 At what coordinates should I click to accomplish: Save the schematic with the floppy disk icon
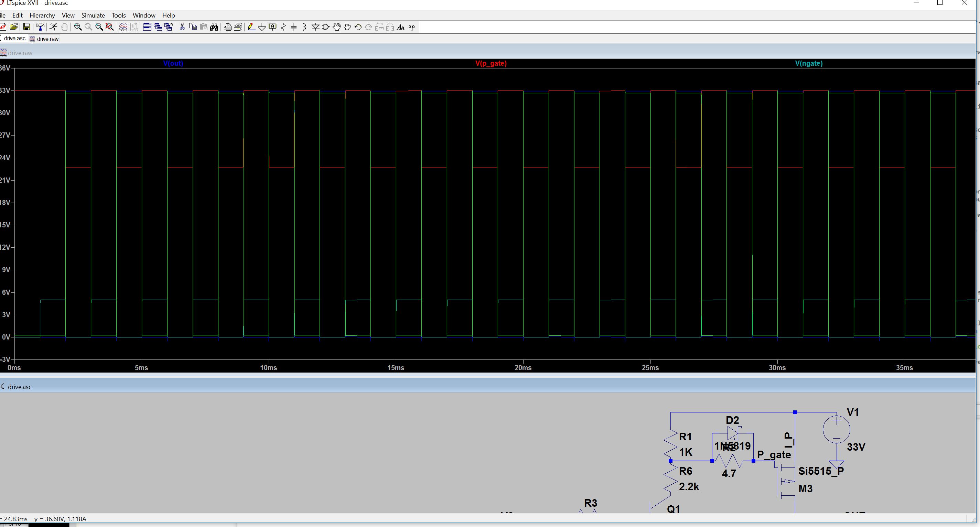[26, 26]
